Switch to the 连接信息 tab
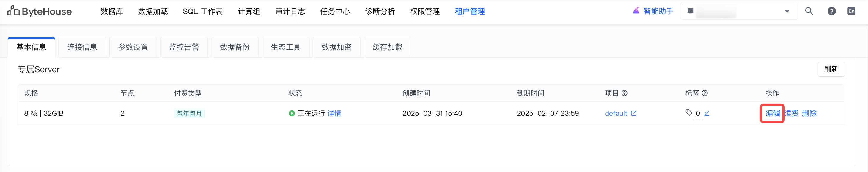Image resolution: width=868 pixels, height=172 pixels. (82, 47)
